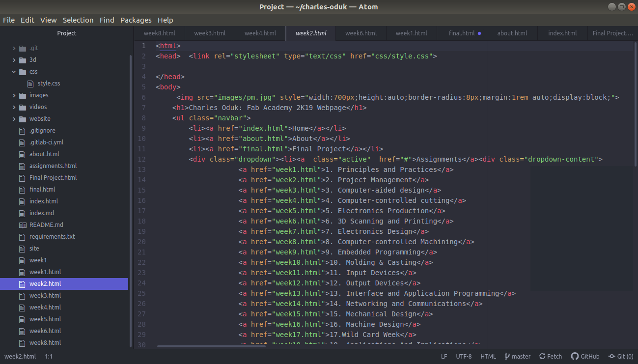
Task: Open the Edit menu
Action: click(x=28, y=20)
